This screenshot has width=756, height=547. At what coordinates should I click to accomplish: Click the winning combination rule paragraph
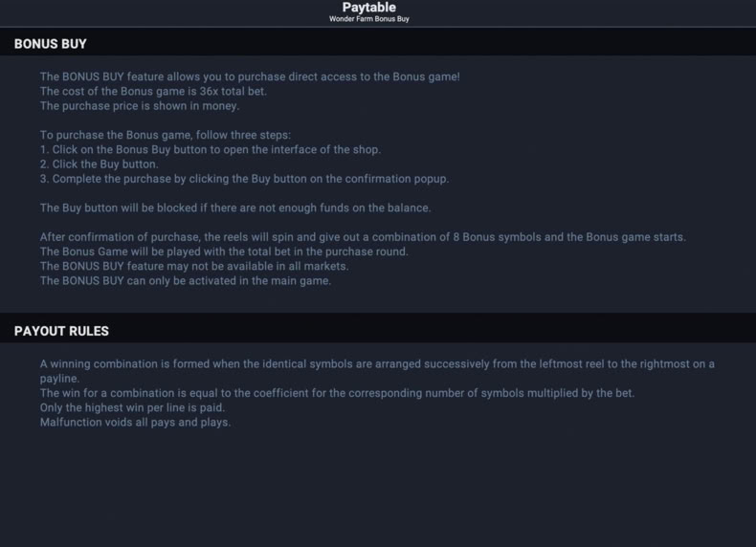377,371
